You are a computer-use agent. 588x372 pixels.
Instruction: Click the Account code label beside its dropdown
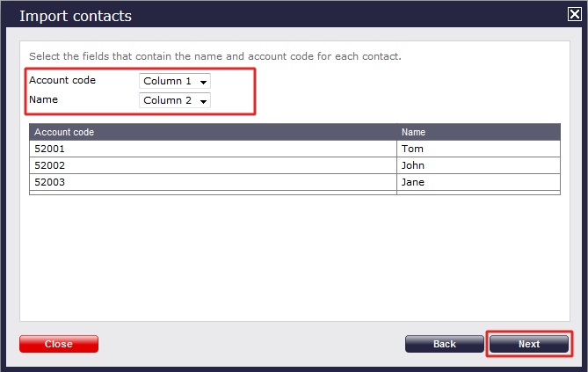[x=62, y=80]
